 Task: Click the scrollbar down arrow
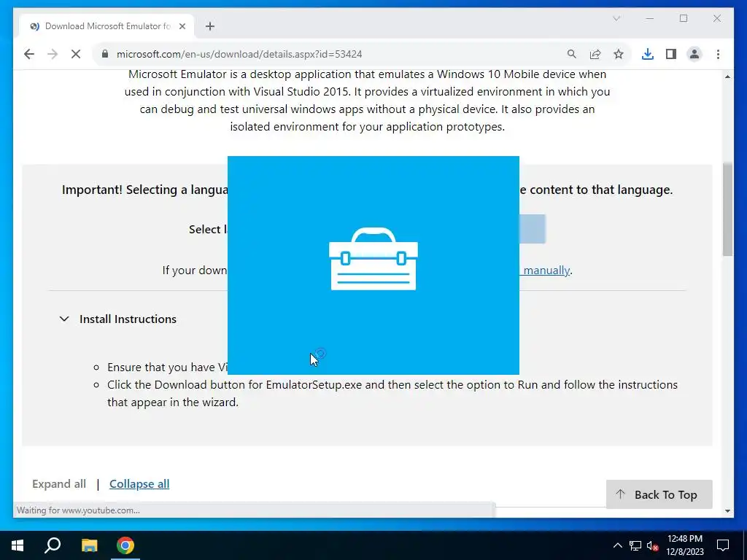point(727,511)
